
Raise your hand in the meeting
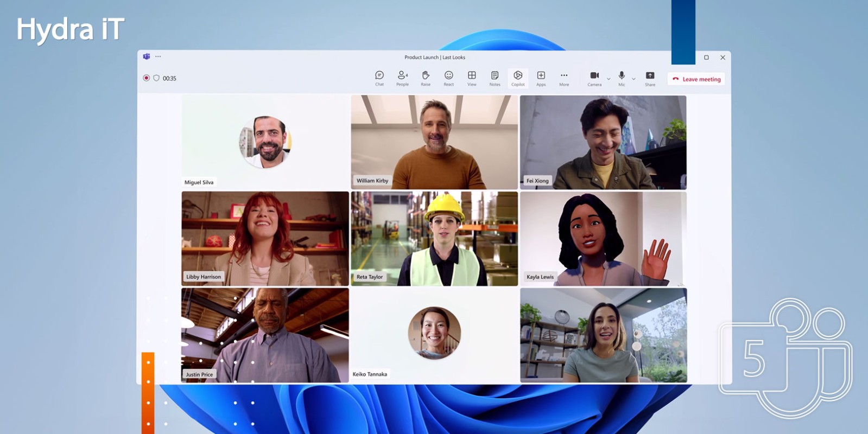coord(426,78)
